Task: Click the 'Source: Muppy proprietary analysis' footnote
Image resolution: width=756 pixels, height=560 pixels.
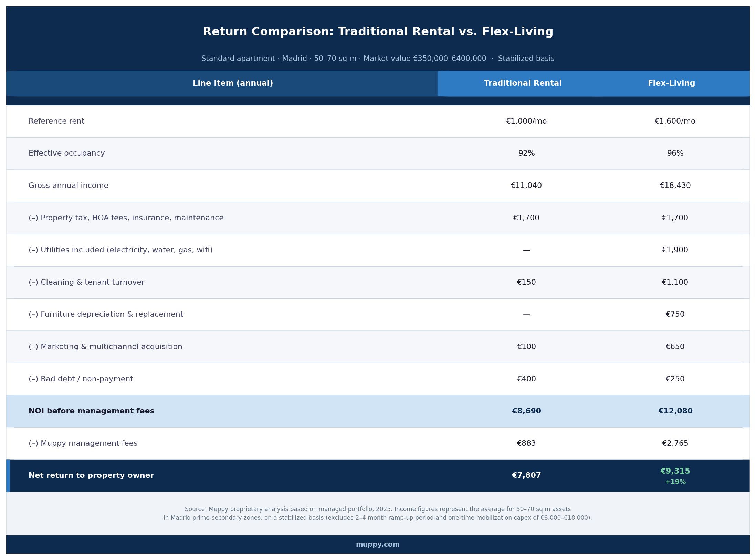Action: tap(378, 514)
